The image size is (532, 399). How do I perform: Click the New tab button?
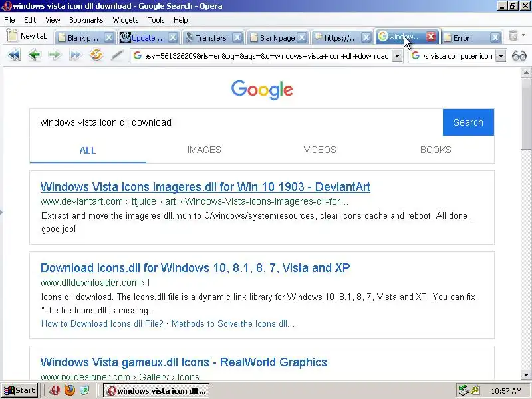(27, 36)
